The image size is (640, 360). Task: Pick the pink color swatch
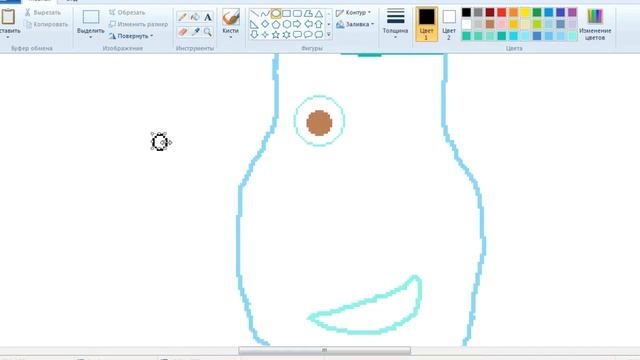click(x=502, y=24)
